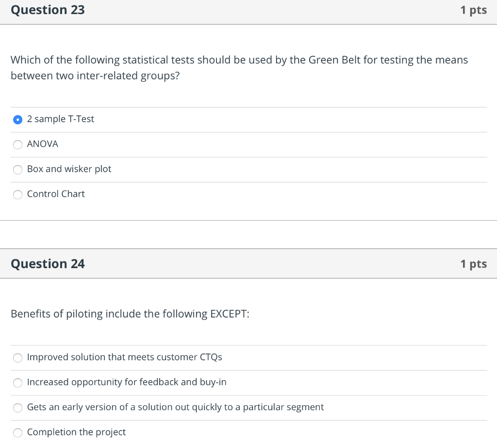Select the answer starting with "Gets an early version"

pyautogui.click(x=17, y=408)
